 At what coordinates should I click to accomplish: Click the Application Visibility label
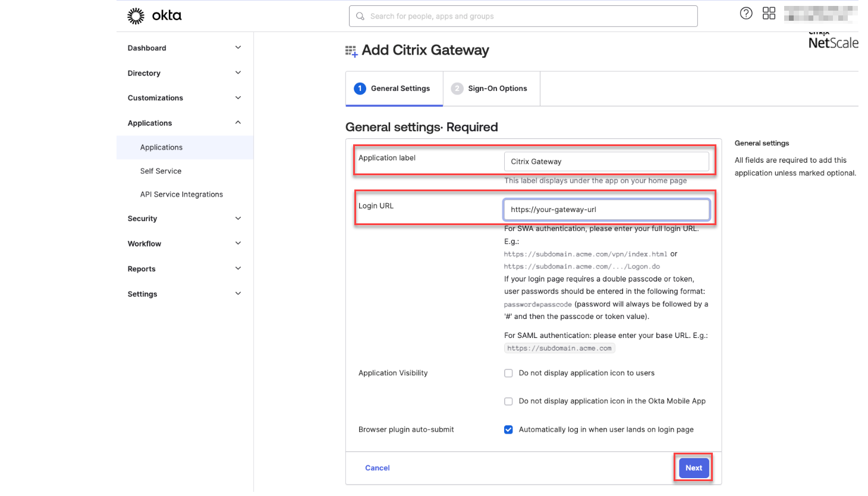coord(393,373)
